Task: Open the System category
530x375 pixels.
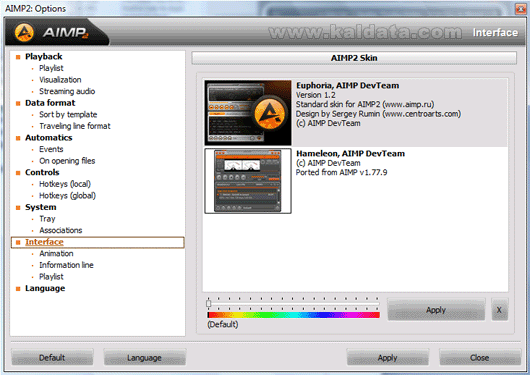Action: point(41,207)
